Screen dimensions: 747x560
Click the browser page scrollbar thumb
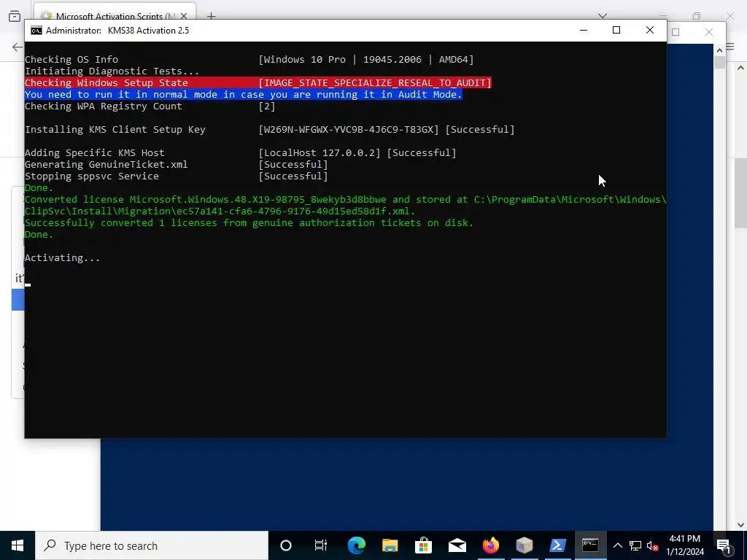(741, 192)
